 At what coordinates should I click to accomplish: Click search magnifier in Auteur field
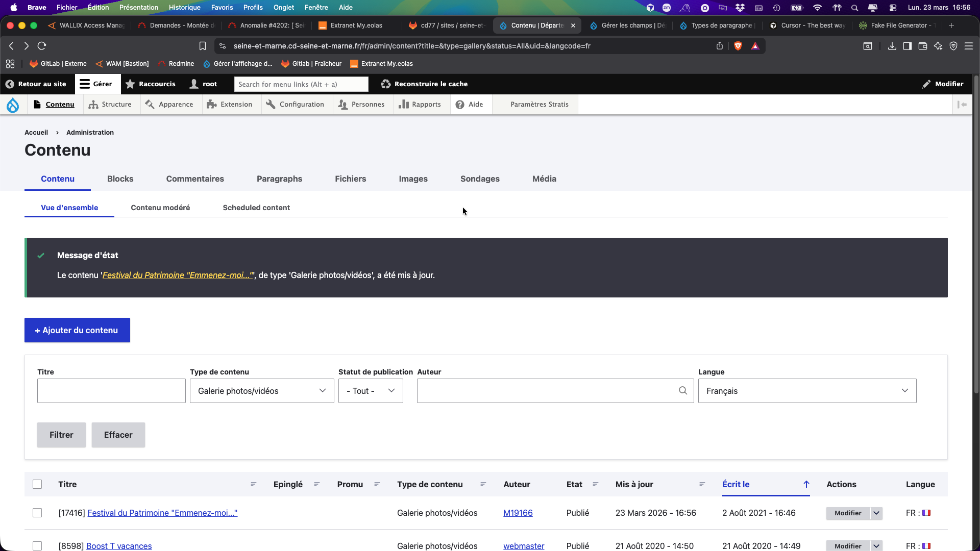tap(683, 391)
